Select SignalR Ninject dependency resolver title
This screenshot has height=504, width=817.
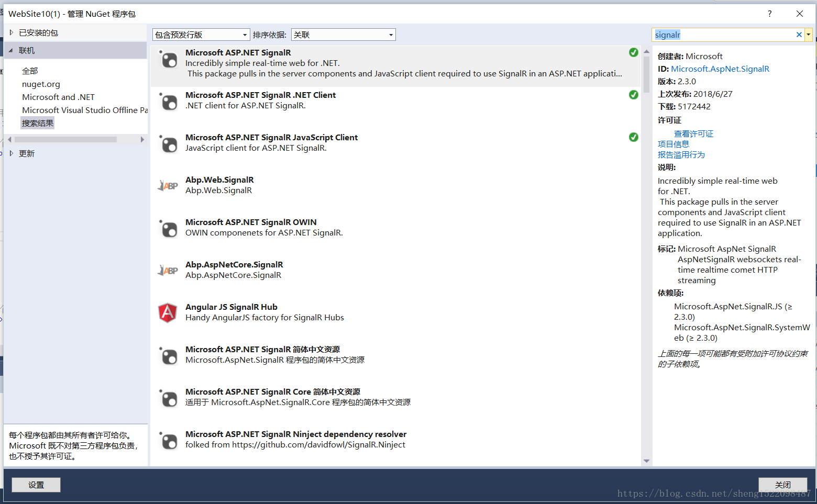pyautogui.click(x=296, y=434)
